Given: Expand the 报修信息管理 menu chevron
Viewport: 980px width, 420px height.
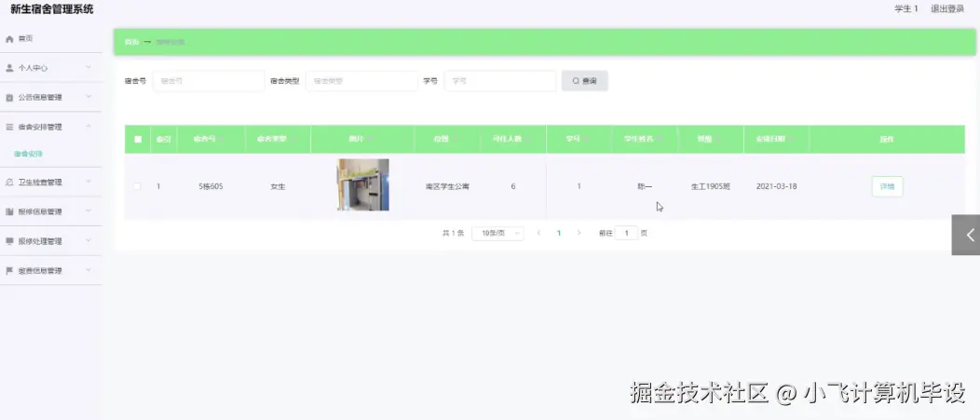Looking at the screenshot, I should click(88, 211).
